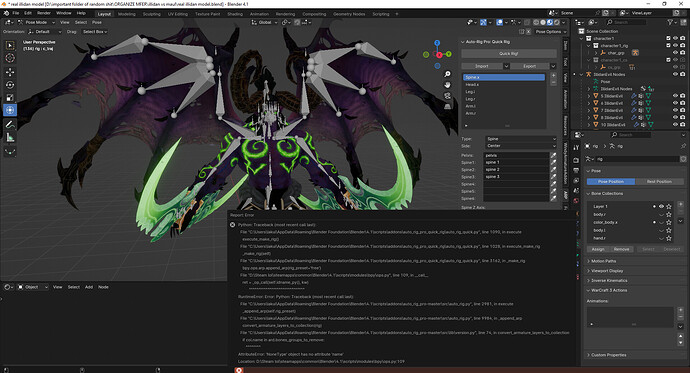Click the pan view hand icon
Image resolution: width=690 pixels, height=373 pixels.
tap(447, 85)
